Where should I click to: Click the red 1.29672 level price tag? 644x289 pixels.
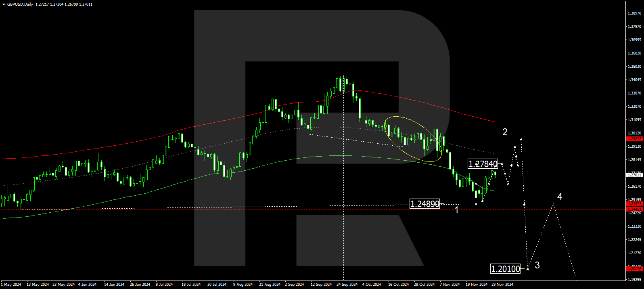(634, 139)
